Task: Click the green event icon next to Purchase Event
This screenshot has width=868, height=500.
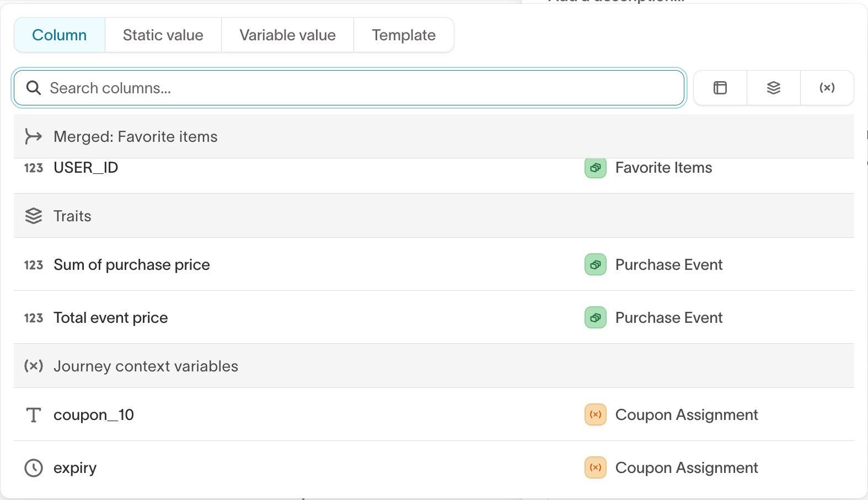Action: (x=595, y=264)
